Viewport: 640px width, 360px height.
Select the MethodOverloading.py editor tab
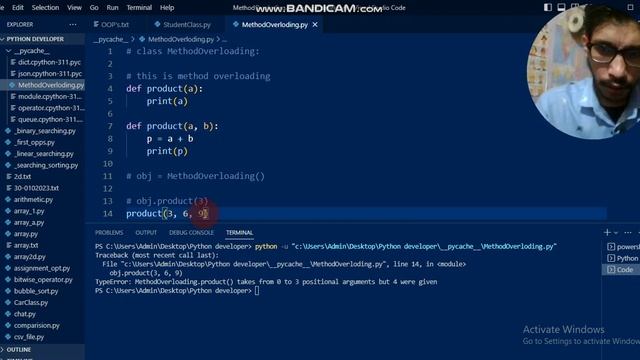[x=270, y=24]
